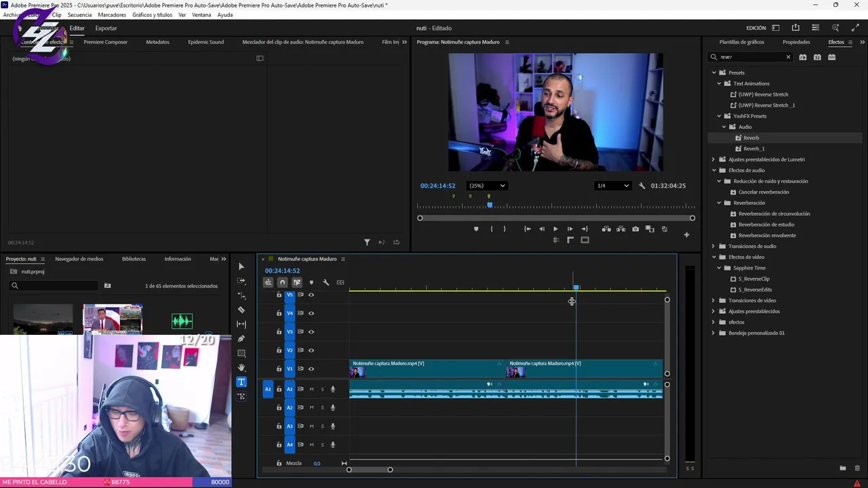Screen dimensions: 868x488
Task: Collapse the Text Animations folder
Action: pyautogui.click(x=719, y=83)
